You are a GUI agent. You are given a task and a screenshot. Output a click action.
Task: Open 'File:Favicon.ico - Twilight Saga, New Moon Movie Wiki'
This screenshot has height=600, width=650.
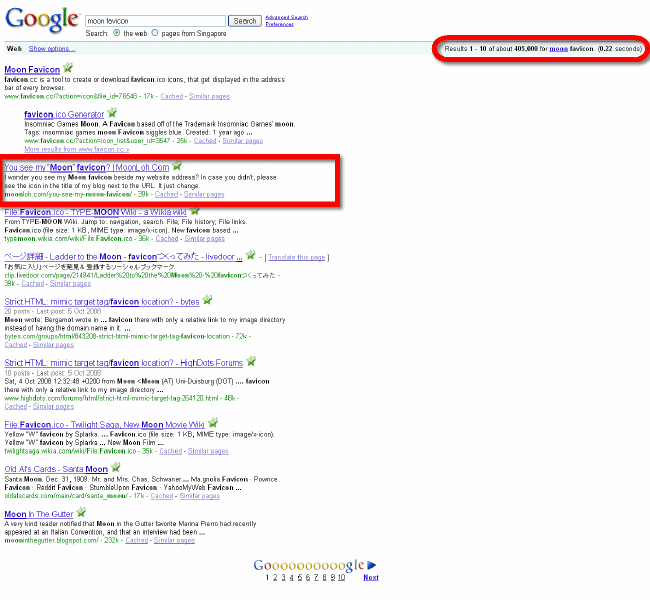tap(104, 425)
